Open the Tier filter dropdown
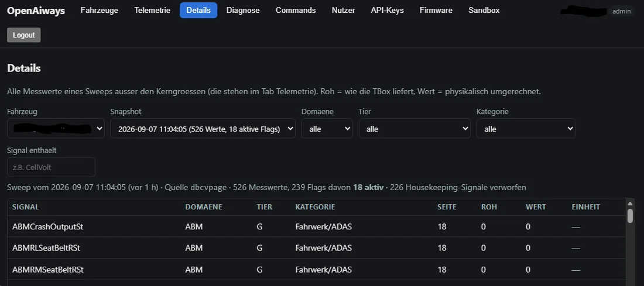 pyautogui.click(x=415, y=129)
